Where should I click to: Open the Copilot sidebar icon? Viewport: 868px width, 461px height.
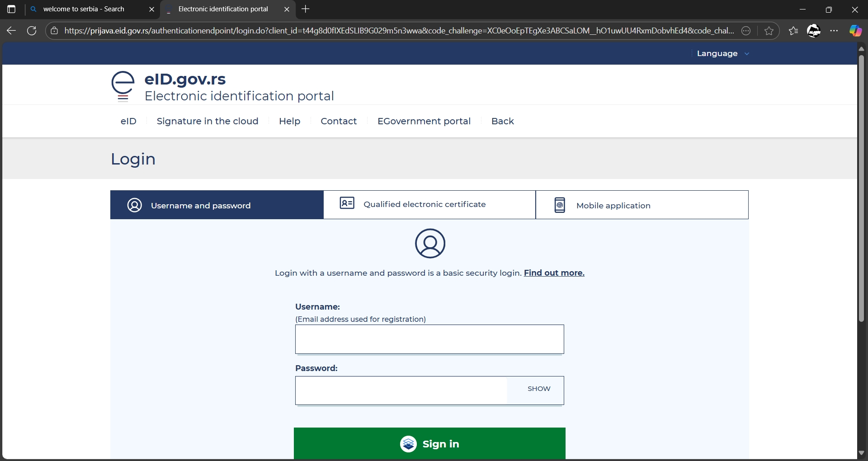pos(855,31)
